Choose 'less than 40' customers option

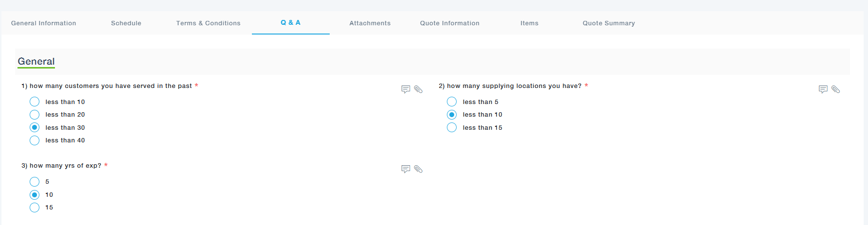pyautogui.click(x=35, y=140)
